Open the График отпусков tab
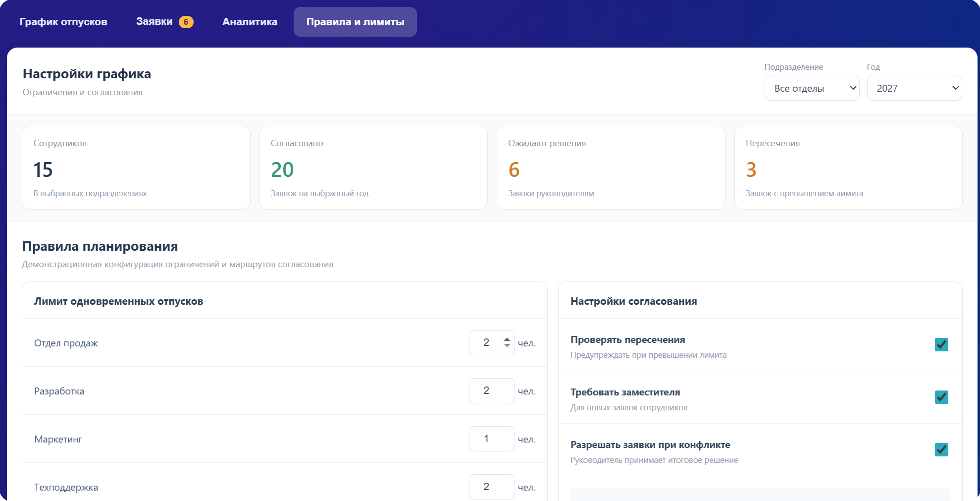The height and width of the screenshot is (501, 980). pos(63,22)
